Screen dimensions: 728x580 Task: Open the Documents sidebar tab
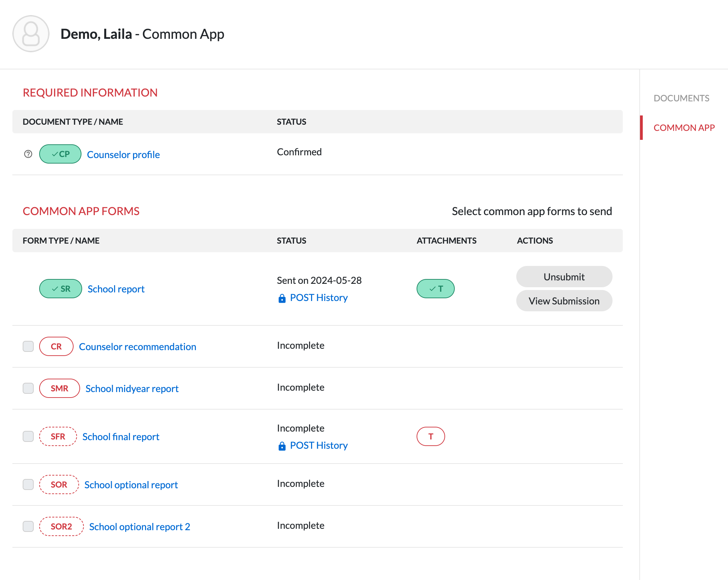(x=681, y=98)
